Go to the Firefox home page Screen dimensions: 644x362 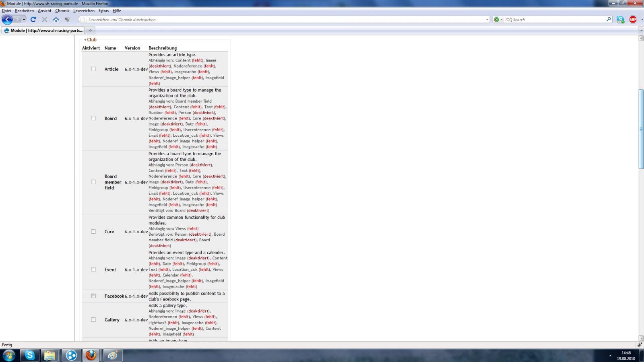[x=56, y=19]
